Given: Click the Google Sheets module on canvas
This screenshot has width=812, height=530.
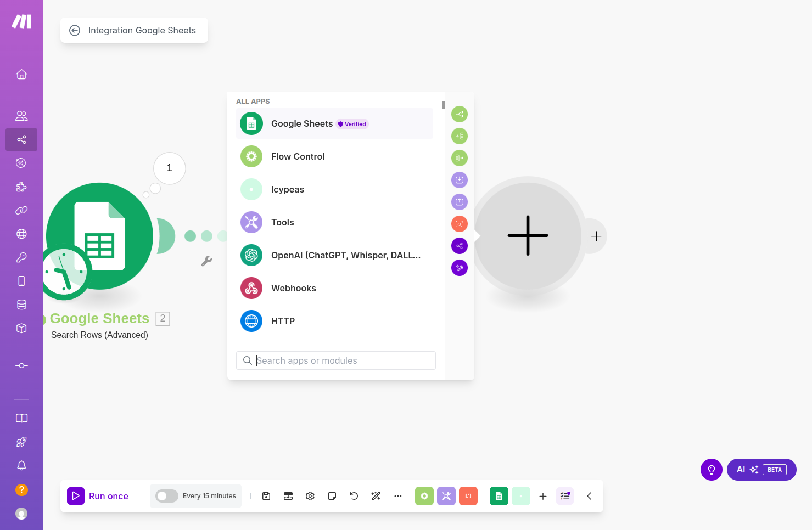Looking at the screenshot, I should pyautogui.click(x=99, y=236).
